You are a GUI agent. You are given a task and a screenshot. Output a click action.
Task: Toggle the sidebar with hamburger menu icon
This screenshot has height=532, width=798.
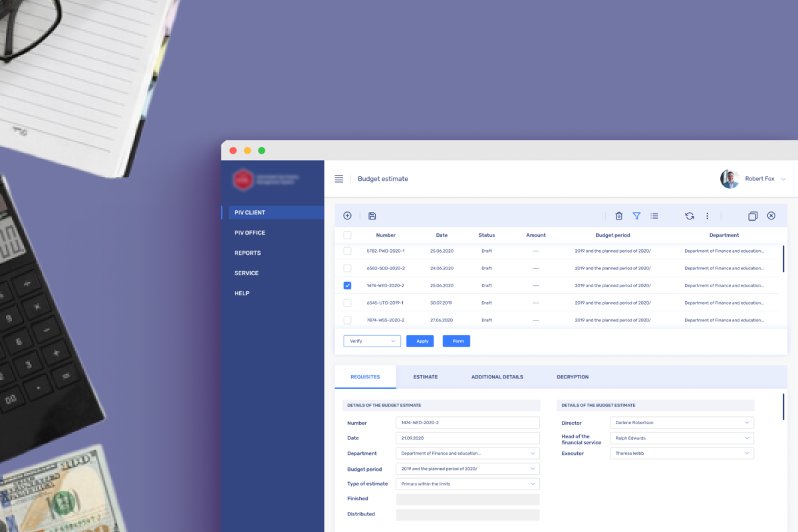coord(339,179)
